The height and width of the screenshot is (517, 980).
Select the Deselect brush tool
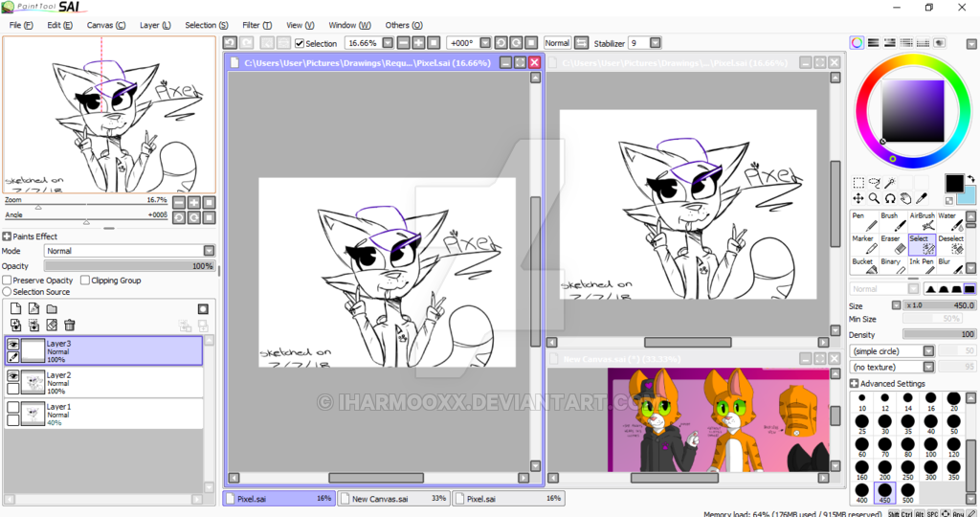[x=950, y=244]
